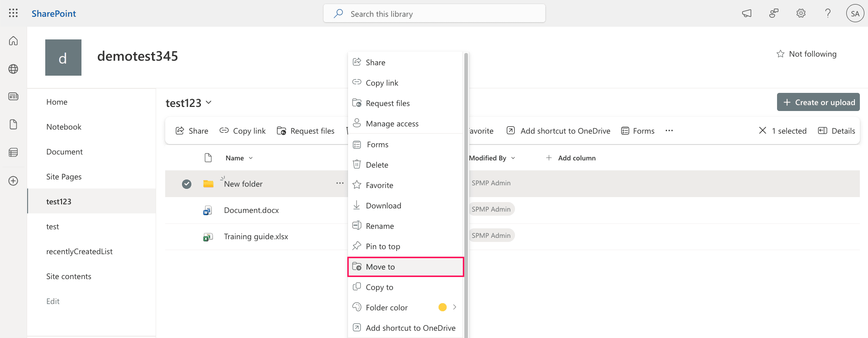
Task: Open Site contents in the site navigation
Action: pyautogui.click(x=69, y=276)
